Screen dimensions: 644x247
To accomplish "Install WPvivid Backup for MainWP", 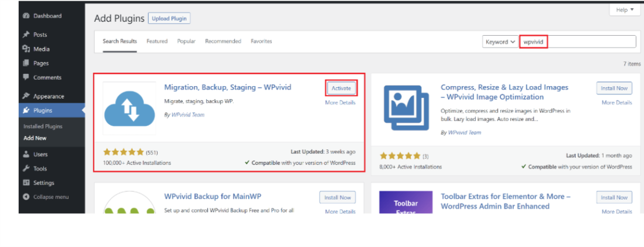I will pyautogui.click(x=338, y=198).
